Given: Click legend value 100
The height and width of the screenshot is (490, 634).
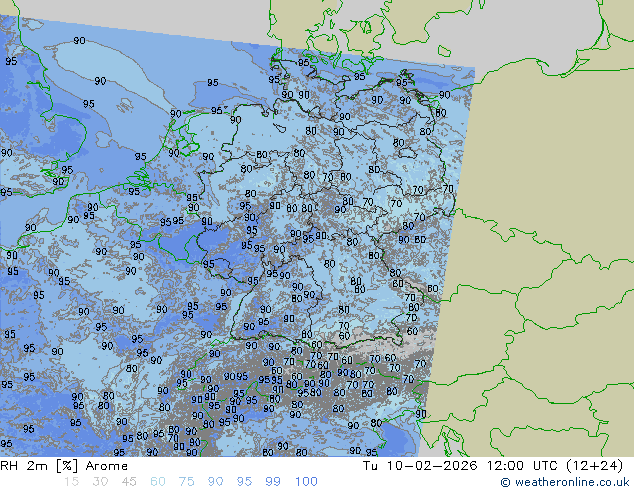Looking at the screenshot, I should [x=306, y=482].
